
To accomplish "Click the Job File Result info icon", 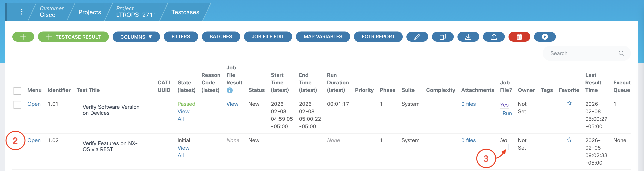I will point(229,90).
